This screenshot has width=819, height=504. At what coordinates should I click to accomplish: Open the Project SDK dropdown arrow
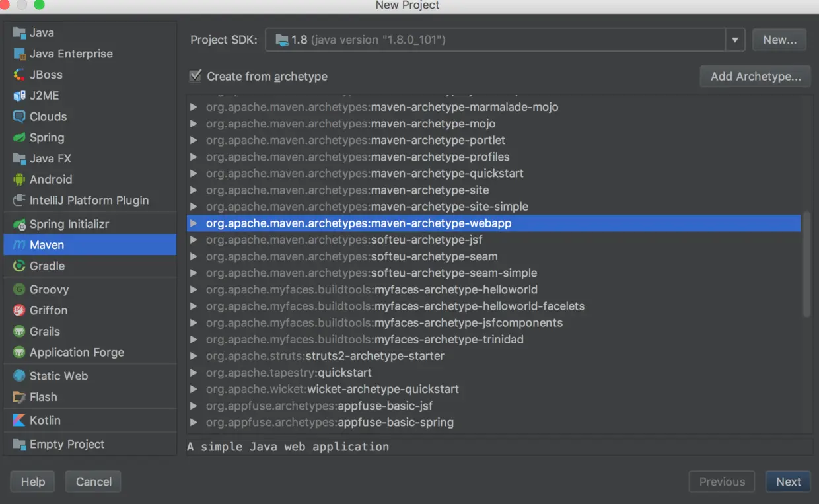[734, 40]
